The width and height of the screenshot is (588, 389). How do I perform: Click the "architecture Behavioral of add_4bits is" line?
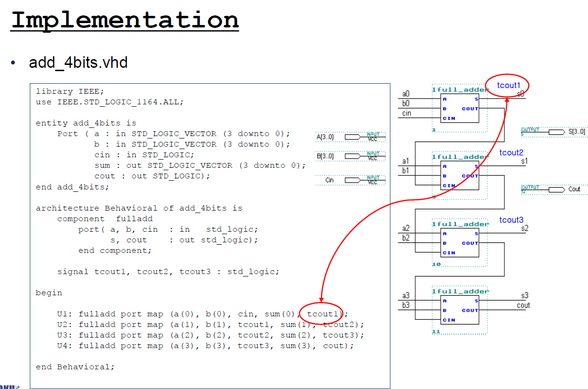[x=139, y=208]
